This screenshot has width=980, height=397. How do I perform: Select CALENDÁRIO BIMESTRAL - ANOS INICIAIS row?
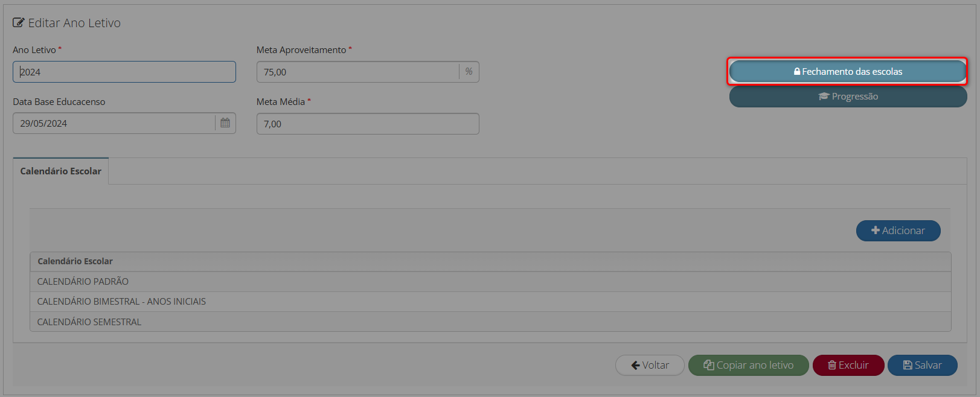click(x=121, y=302)
